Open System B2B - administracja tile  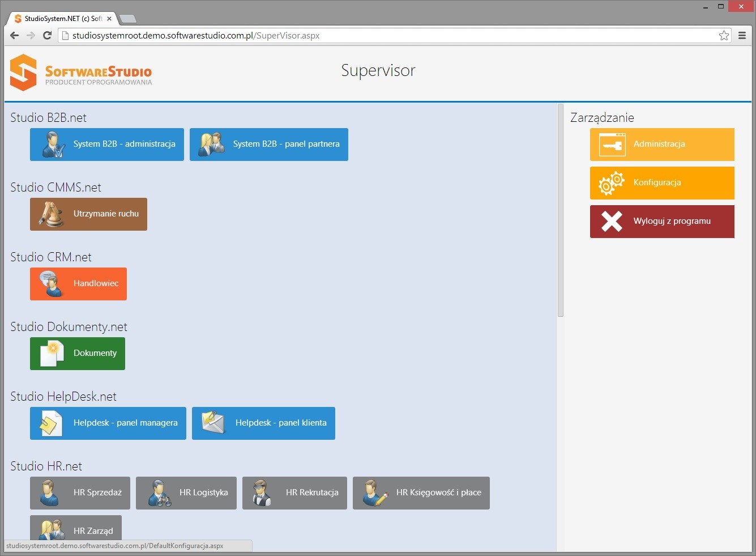point(107,145)
